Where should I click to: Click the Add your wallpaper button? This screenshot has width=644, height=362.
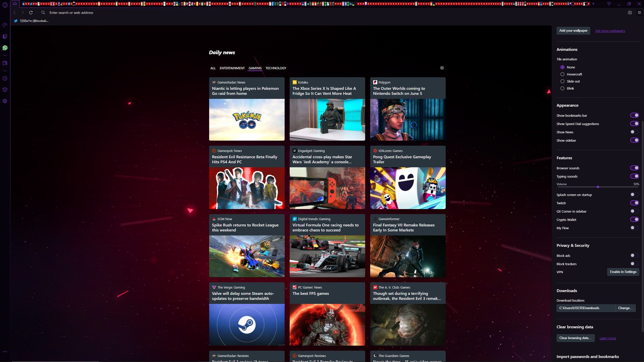[573, 31]
